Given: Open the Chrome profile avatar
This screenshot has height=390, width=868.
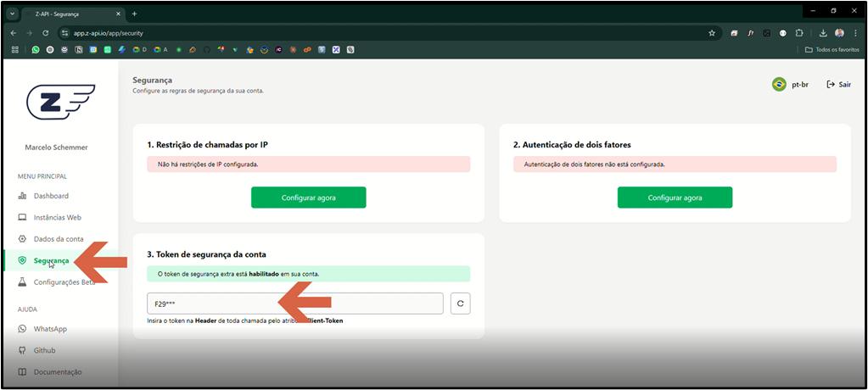Looking at the screenshot, I should pyautogui.click(x=839, y=33).
